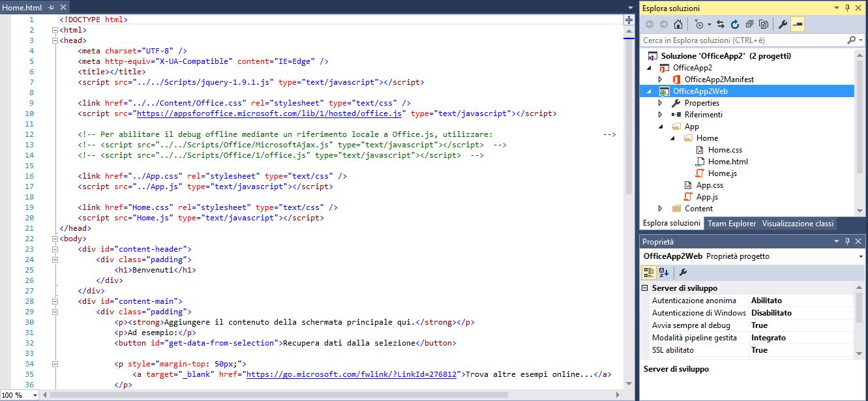Collapse the OfficeApp2 project node
This screenshot has height=401, width=868.
649,68
